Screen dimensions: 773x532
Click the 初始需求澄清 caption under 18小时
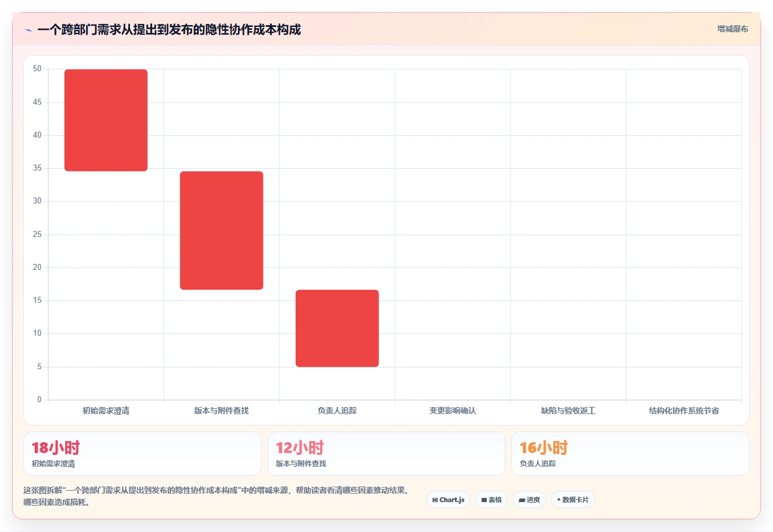coord(53,464)
